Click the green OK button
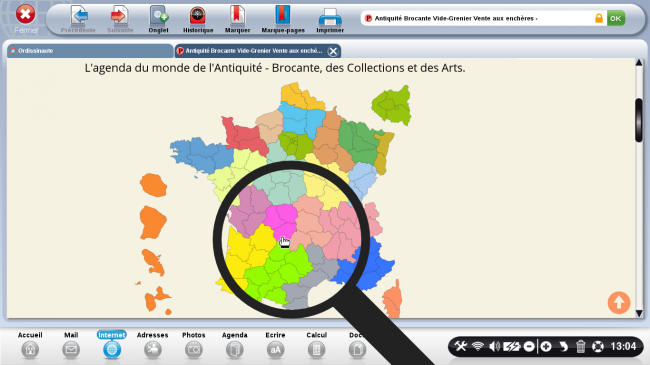This screenshot has height=365, width=650. coord(616,18)
